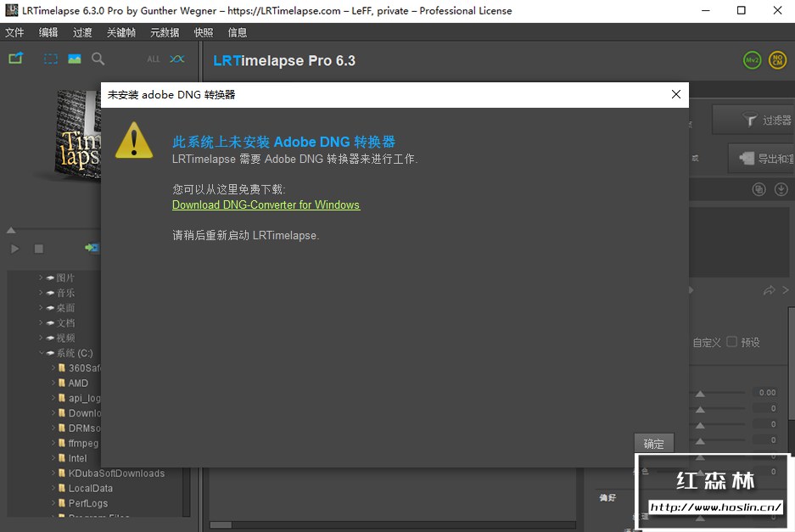Click the 0.00 value field
The width and height of the screenshot is (795, 532).
pos(765,393)
